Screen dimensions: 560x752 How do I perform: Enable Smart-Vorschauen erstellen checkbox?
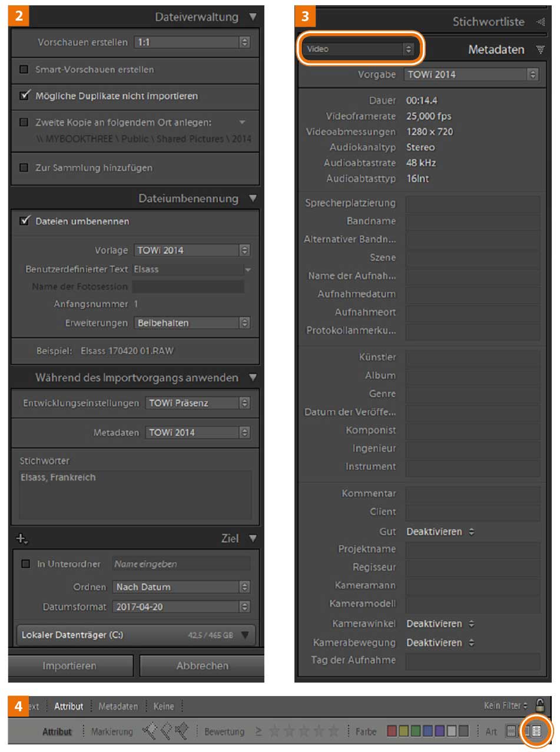click(x=24, y=70)
